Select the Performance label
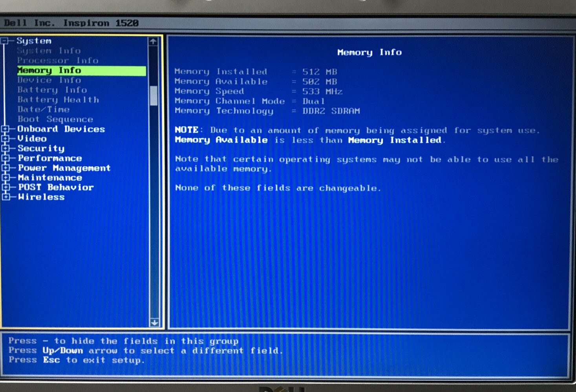 (50, 158)
